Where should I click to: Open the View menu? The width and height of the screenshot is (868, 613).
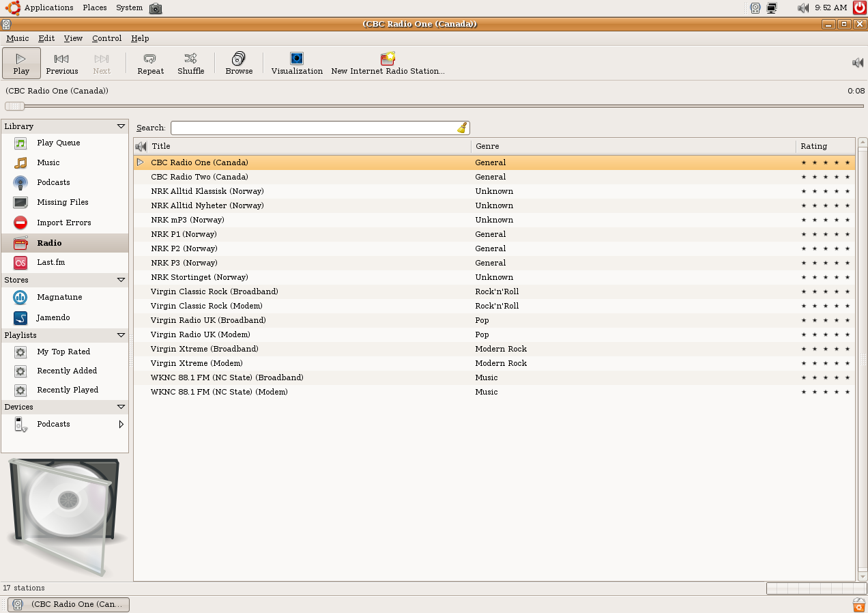(x=73, y=38)
